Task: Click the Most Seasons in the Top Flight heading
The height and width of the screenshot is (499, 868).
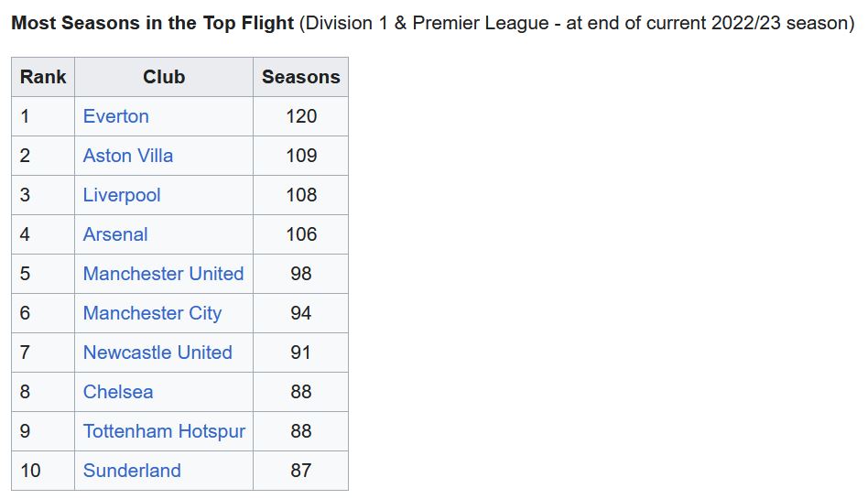Action: 152,23
